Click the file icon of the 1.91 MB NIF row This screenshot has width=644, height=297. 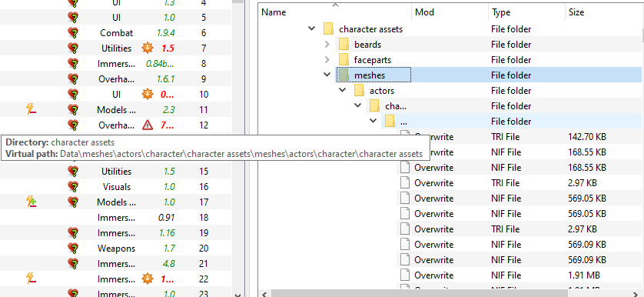pos(405,275)
